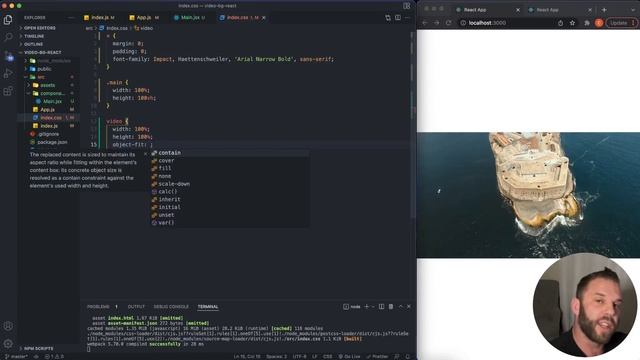Open package.json in file explorer
Image resolution: width=640 pixels, height=360 pixels.
52,142
